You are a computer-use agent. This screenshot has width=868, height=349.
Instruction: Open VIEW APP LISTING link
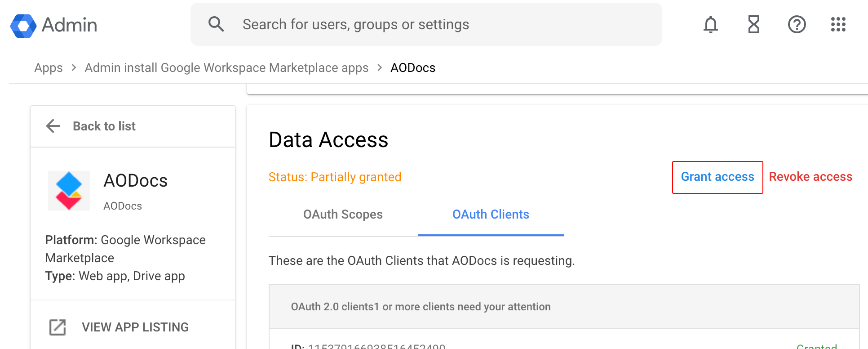135,327
